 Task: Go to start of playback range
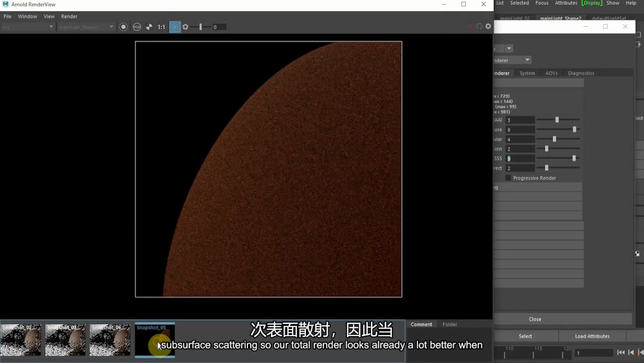(x=621, y=352)
